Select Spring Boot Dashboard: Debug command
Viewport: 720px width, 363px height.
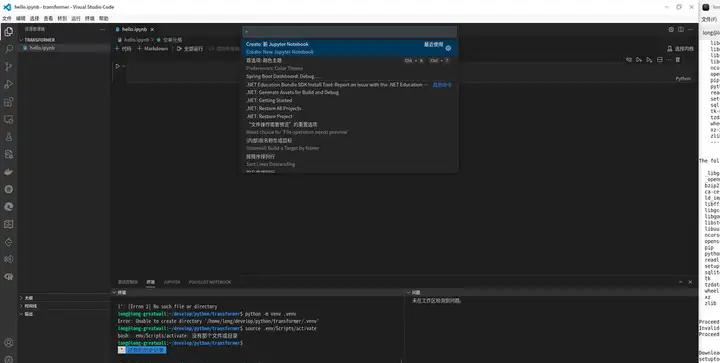click(350, 76)
